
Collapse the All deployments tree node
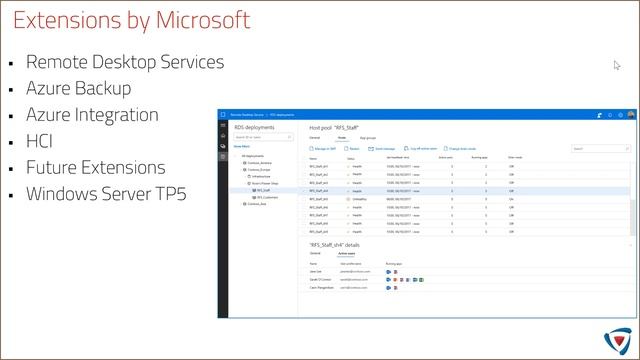pyautogui.click(x=235, y=156)
